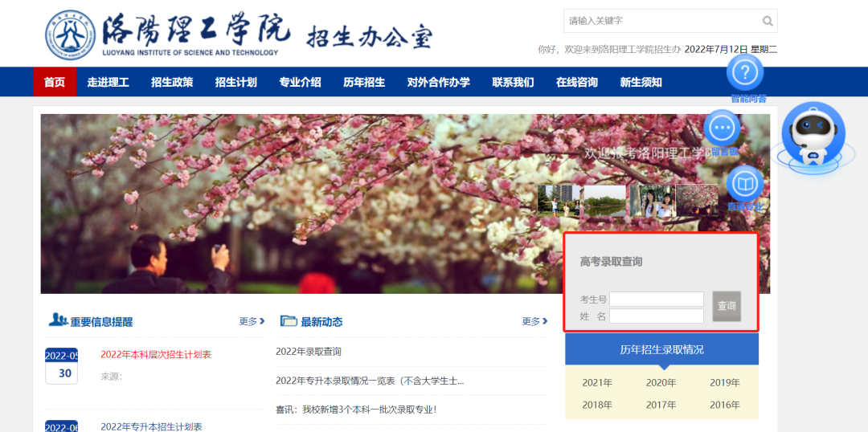Select second banner thumbnail with lake
This screenshot has width=868, height=432.
605,200
